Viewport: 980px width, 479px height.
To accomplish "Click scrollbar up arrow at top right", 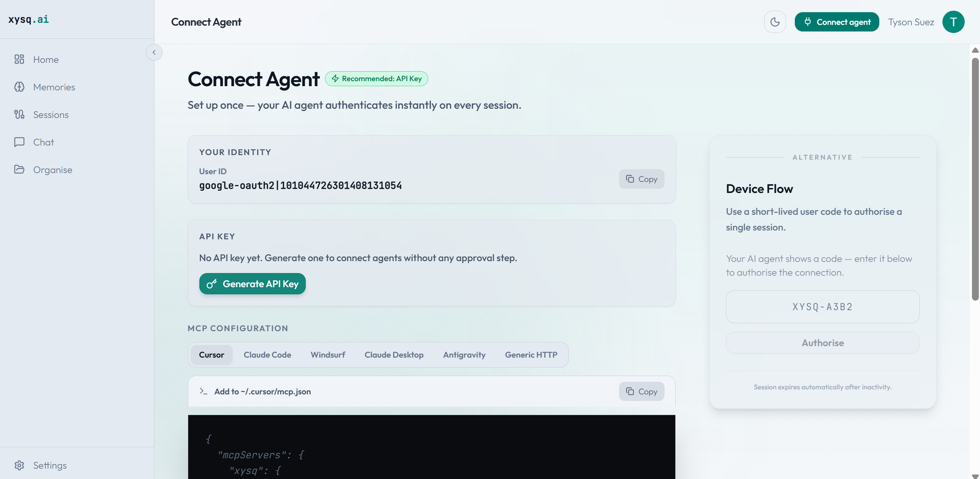I will coord(975,50).
